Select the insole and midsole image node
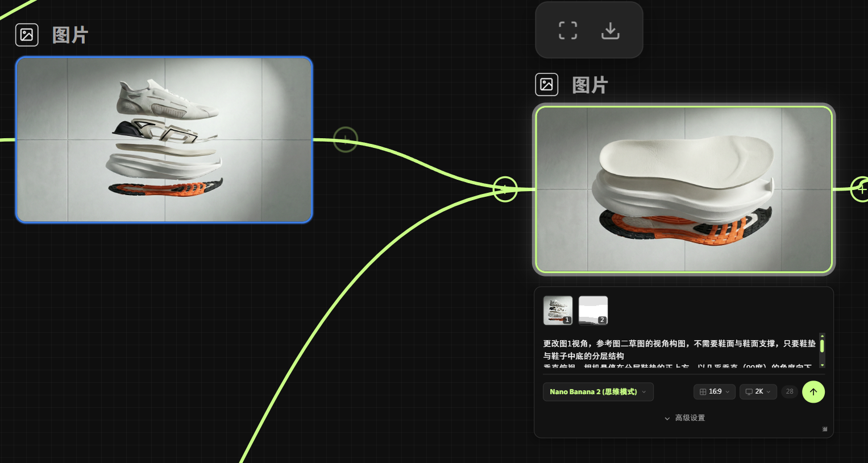Image resolution: width=868 pixels, height=463 pixels. (684, 189)
